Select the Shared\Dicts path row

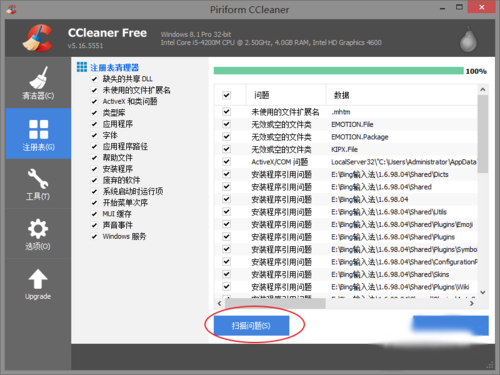(345, 174)
